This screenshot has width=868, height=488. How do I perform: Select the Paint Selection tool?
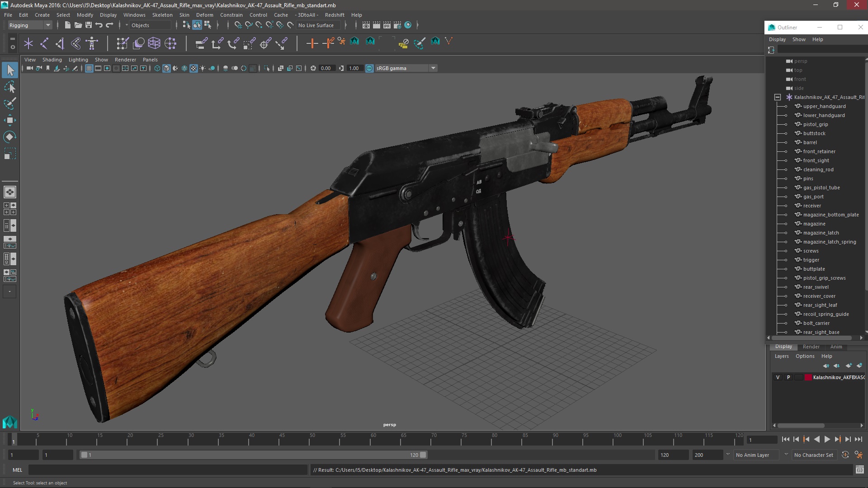9,103
